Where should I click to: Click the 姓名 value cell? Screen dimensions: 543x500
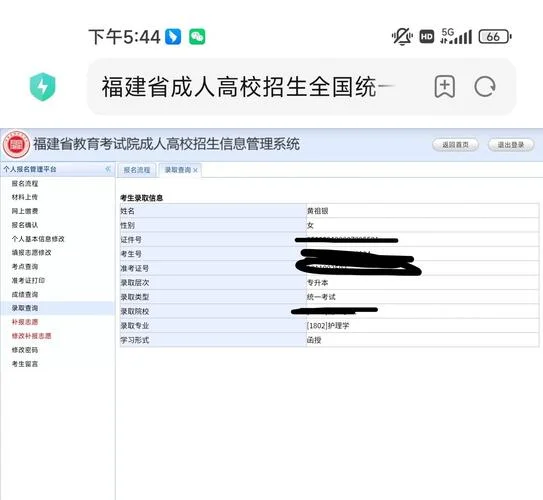coord(422,211)
